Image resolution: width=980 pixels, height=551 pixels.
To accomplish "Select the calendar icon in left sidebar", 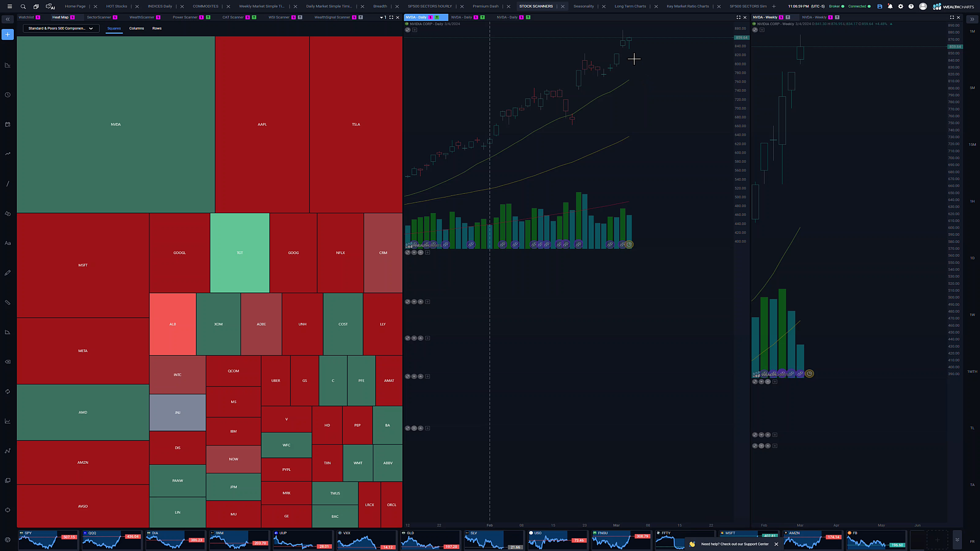I will click(8, 124).
